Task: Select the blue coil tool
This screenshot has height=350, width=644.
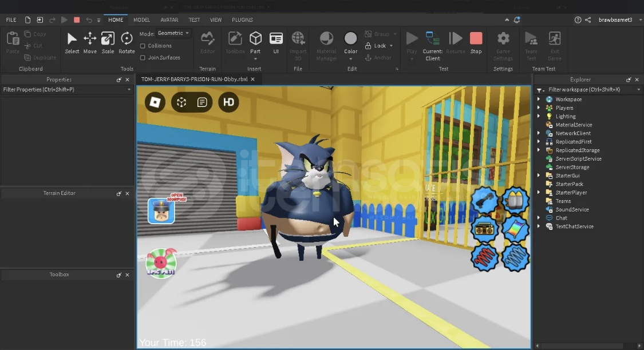Action: [515, 258]
